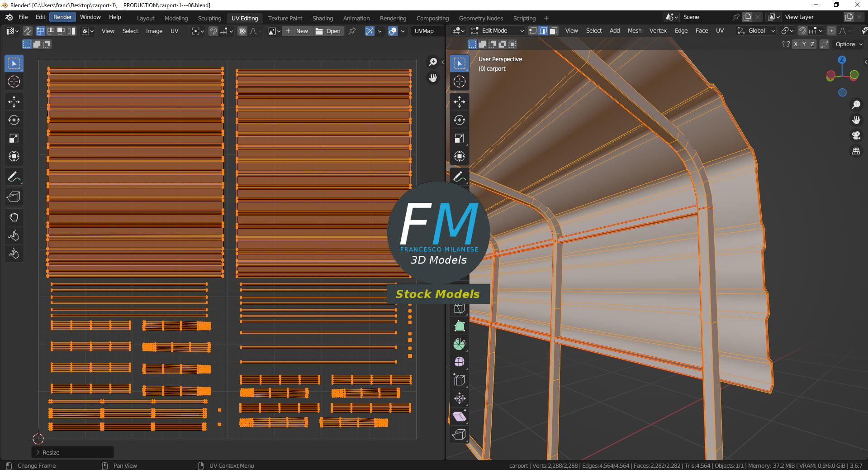
Task: Select the Scale tool in UV editor
Action: (x=14, y=138)
